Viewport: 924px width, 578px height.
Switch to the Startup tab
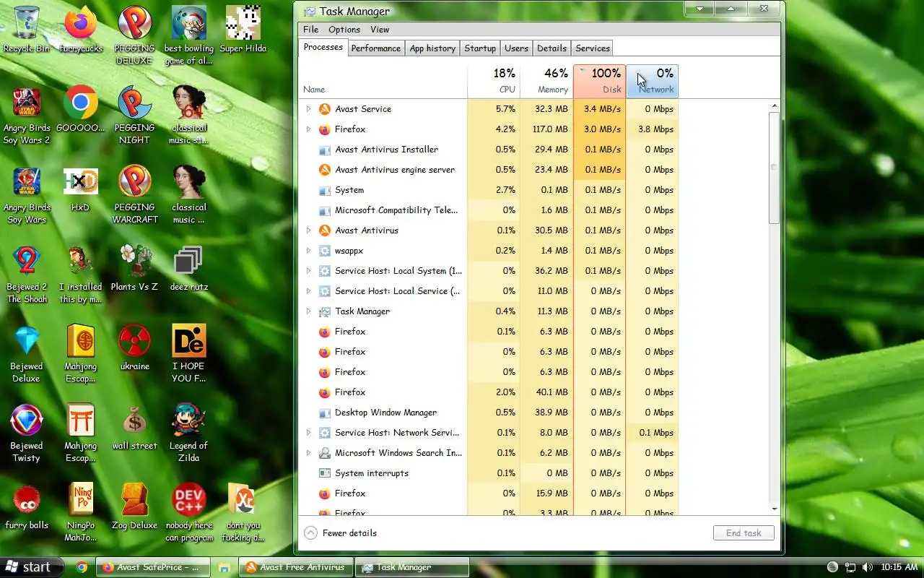480,48
